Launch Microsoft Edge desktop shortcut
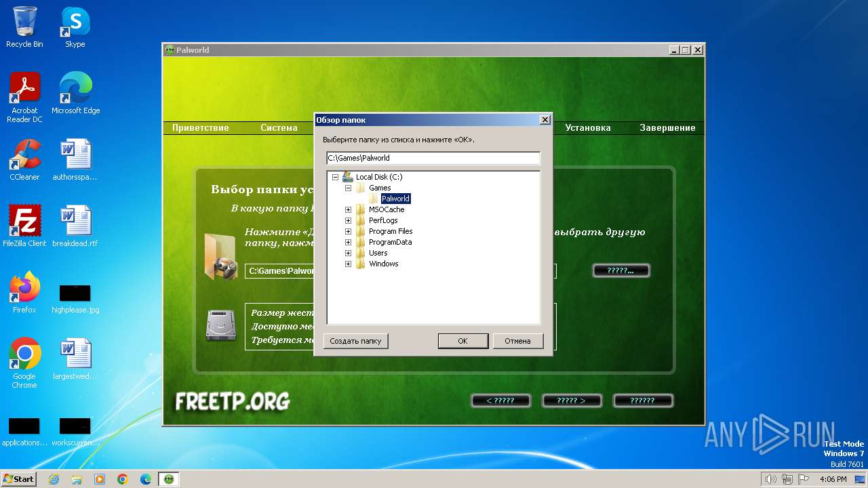Image resolution: width=868 pixels, height=488 pixels. coord(75,94)
